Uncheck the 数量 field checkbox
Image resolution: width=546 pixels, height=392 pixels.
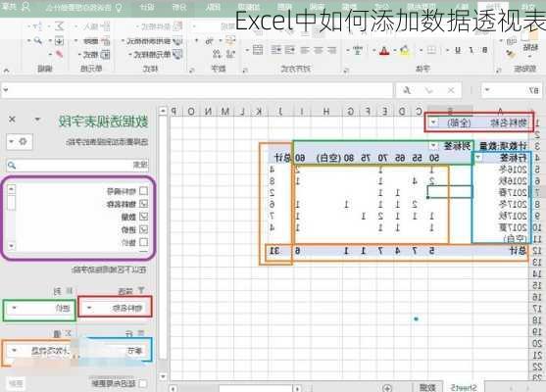143,217
